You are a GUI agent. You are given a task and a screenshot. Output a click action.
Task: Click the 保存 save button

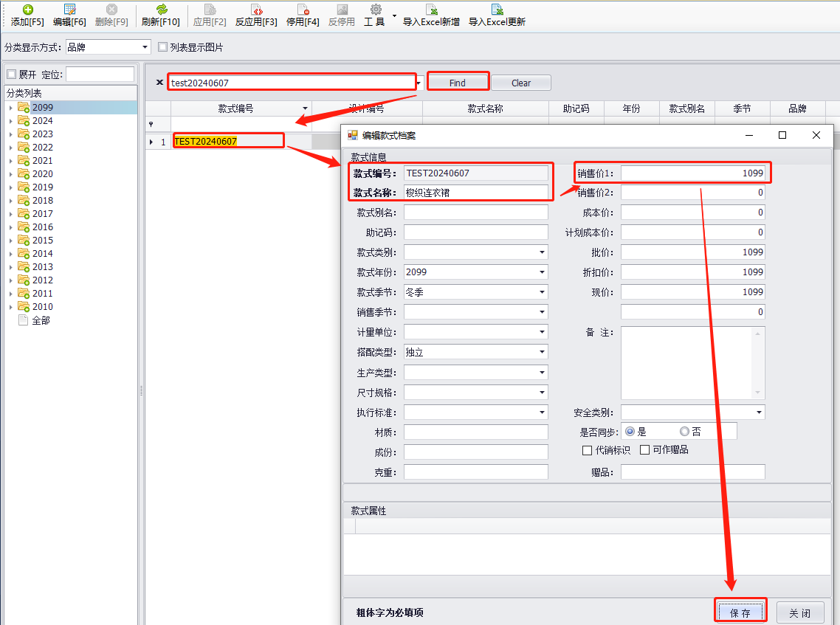[740, 612]
